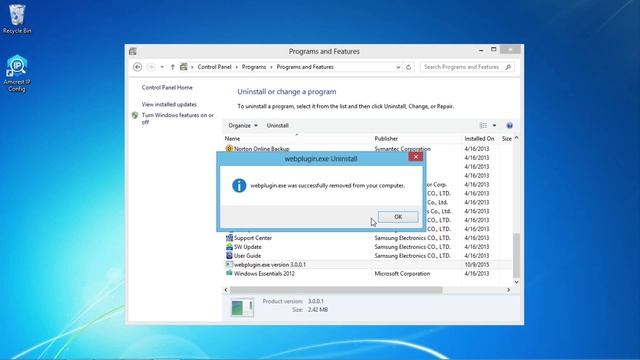Refresh the Programs and Features view

click(409, 67)
